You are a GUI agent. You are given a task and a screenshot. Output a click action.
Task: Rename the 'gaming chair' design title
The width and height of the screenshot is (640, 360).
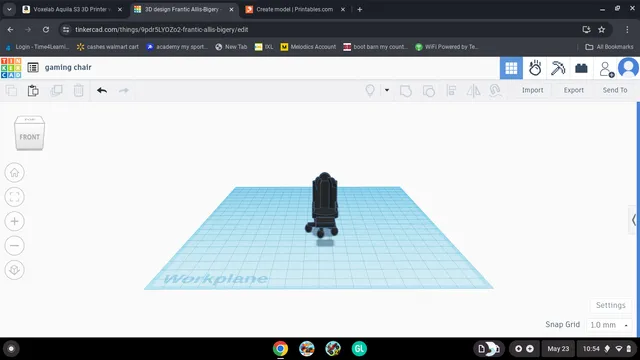68,67
